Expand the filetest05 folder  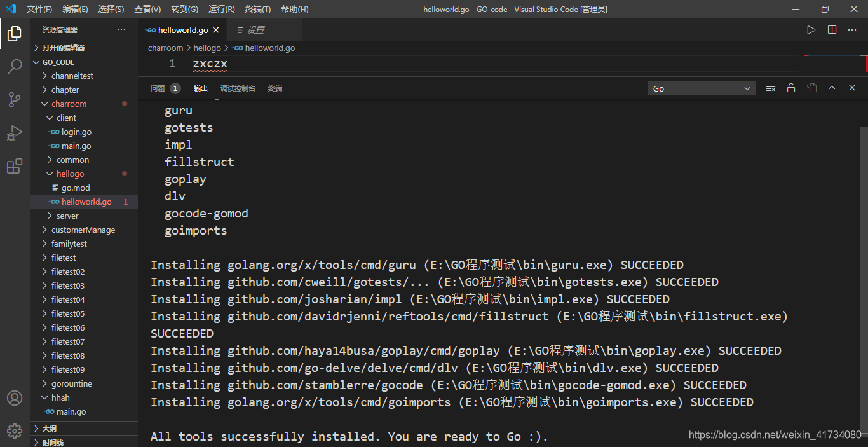pos(84,313)
